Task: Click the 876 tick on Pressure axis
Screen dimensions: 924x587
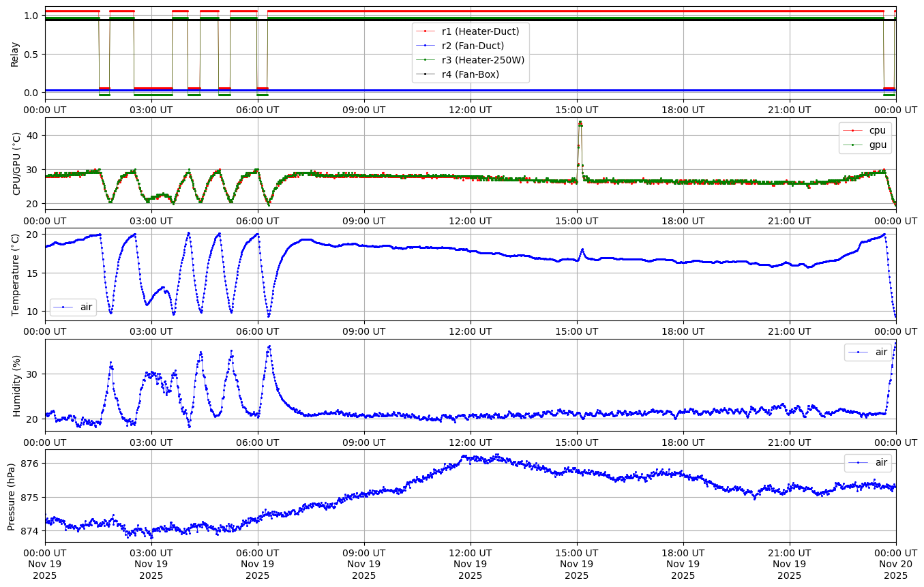Action: click(x=30, y=464)
